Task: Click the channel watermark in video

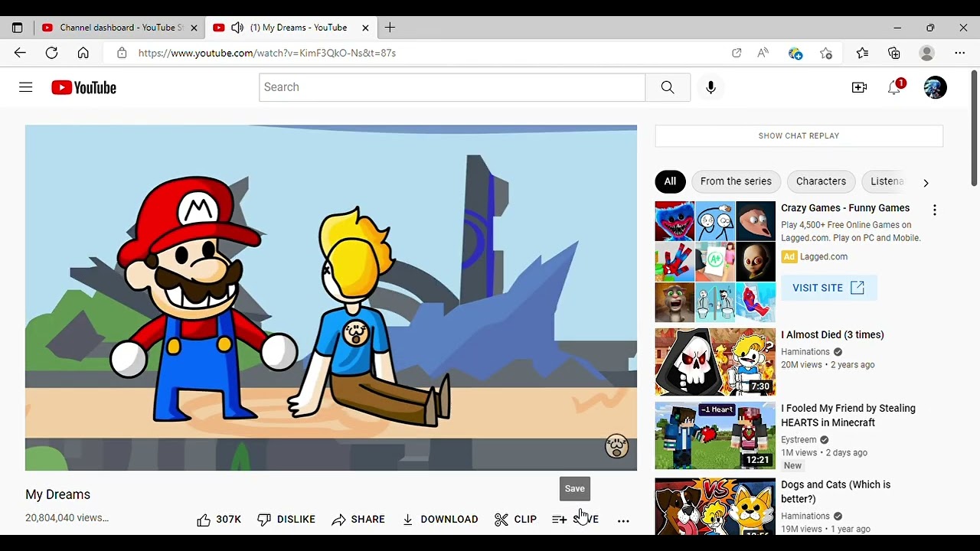Action: point(616,445)
